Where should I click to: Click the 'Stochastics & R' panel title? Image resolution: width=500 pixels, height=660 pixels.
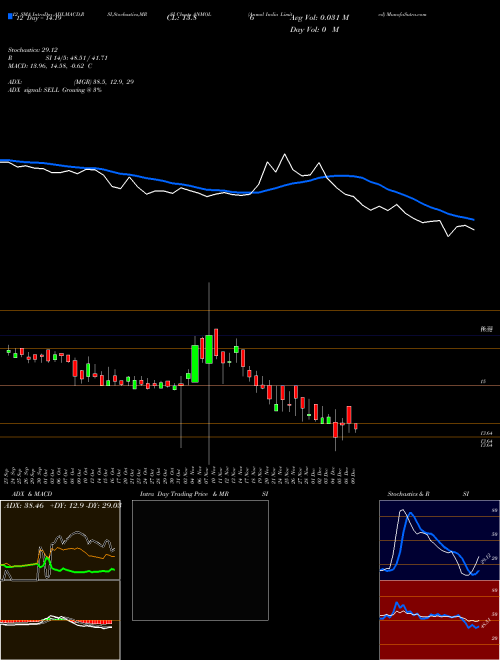pos(408,494)
